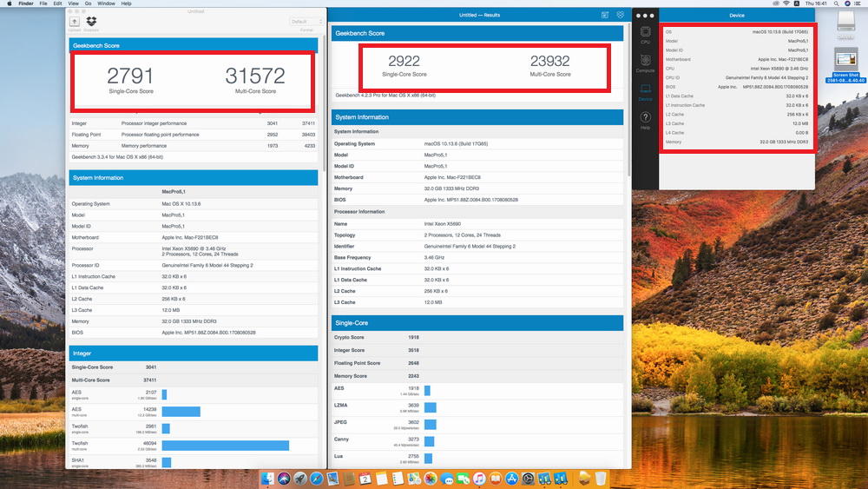Click the Wi-Fi status icon in menu bar
The width and height of the screenshot is (868, 489).
coord(786,3)
